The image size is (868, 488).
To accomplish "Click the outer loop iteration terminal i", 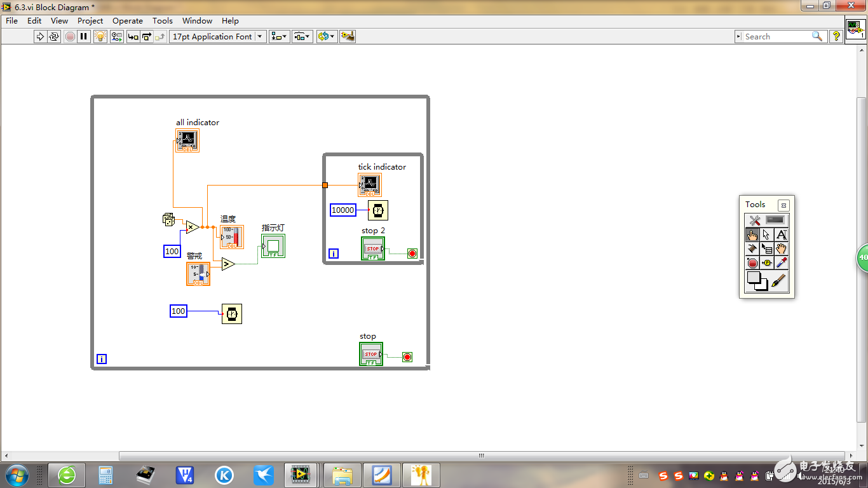I will tap(102, 359).
